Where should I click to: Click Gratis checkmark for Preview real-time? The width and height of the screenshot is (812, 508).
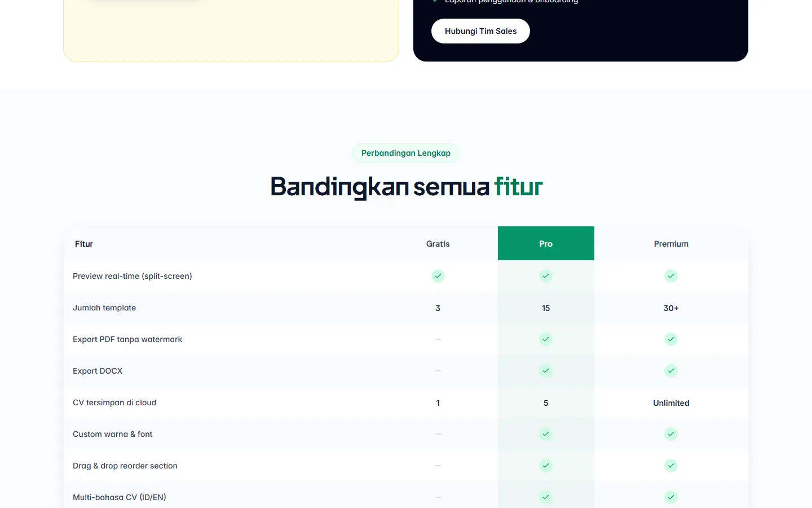click(x=438, y=276)
